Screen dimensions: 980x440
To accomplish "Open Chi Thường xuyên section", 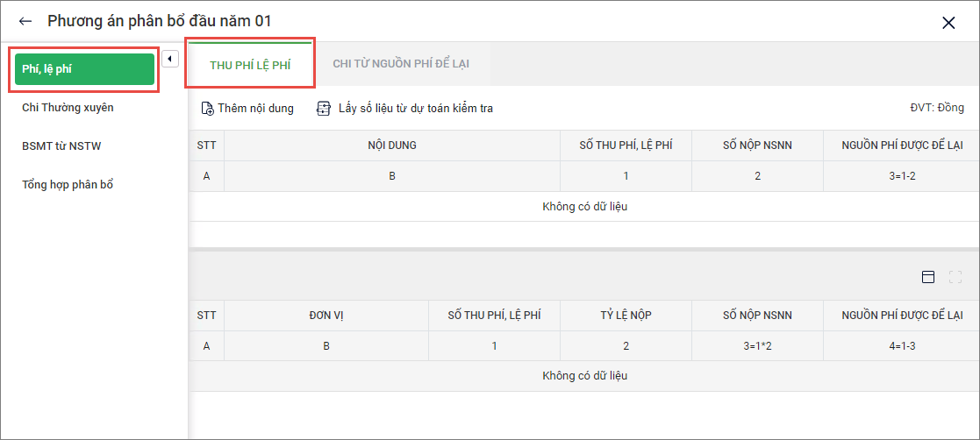I will click(x=68, y=108).
